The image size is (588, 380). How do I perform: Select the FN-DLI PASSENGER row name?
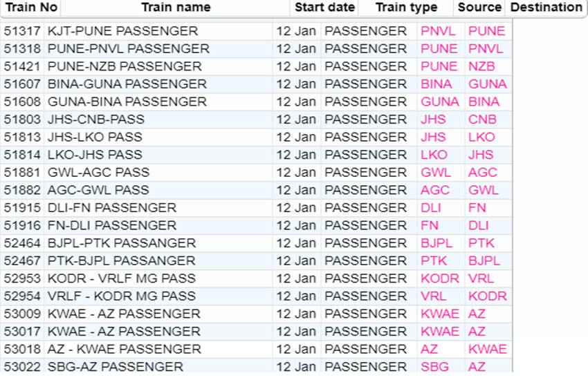pos(112,225)
